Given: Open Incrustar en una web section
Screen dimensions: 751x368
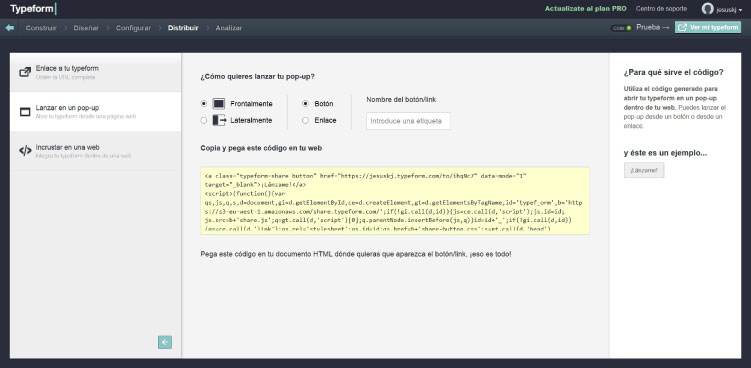Looking at the screenshot, I should click(96, 151).
